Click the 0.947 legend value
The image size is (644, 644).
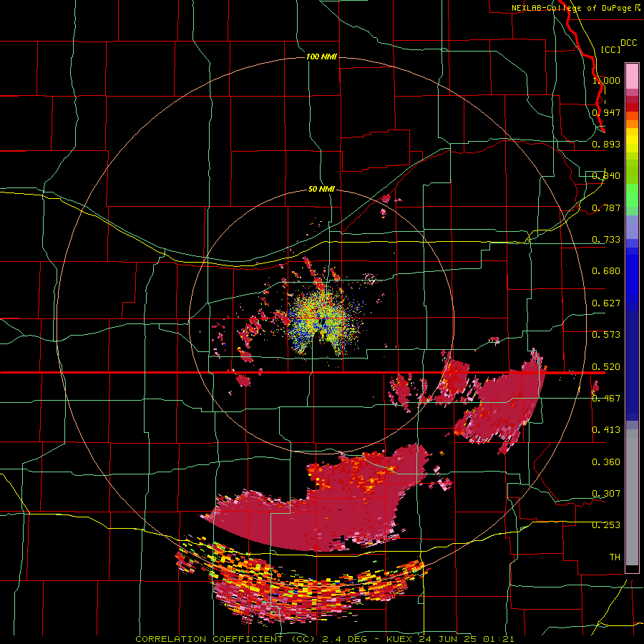606,112
